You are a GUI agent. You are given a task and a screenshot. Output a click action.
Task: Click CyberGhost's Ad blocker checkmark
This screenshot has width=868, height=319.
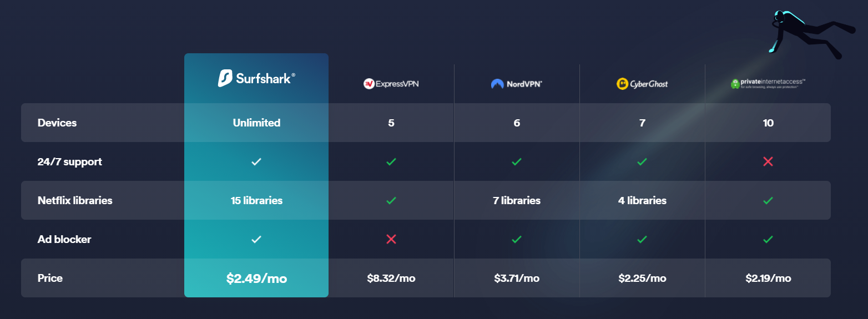point(642,239)
